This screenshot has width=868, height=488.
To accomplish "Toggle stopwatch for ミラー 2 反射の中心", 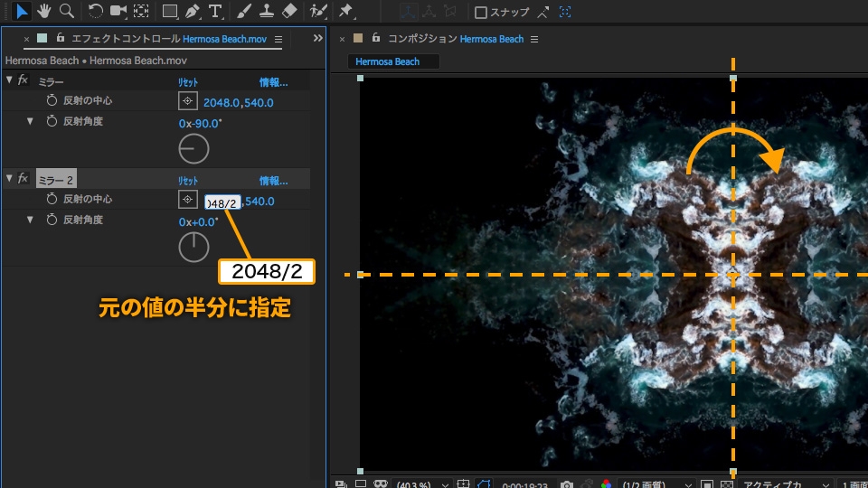I will [52, 199].
